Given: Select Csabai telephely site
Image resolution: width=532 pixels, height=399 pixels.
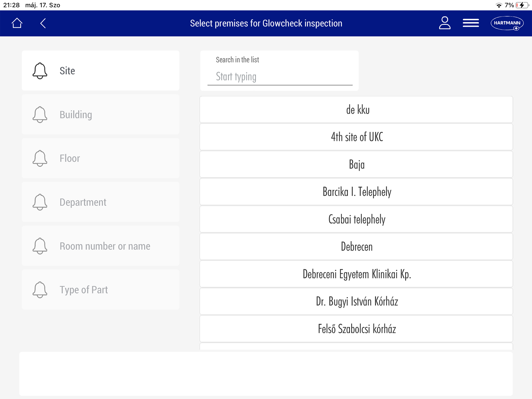Looking at the screenshot, I should pyautogui.click(x=356, y=219).
